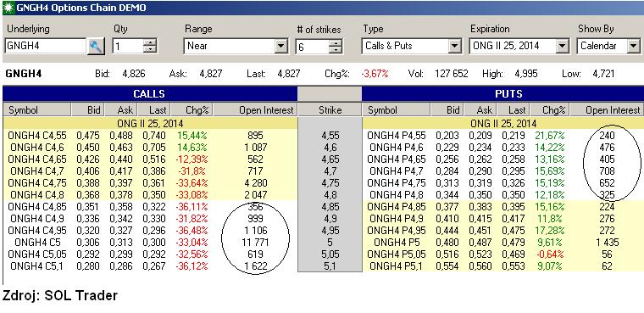
Task: Select the ONGH4 P4,6 put symbol
Action: 397,148
